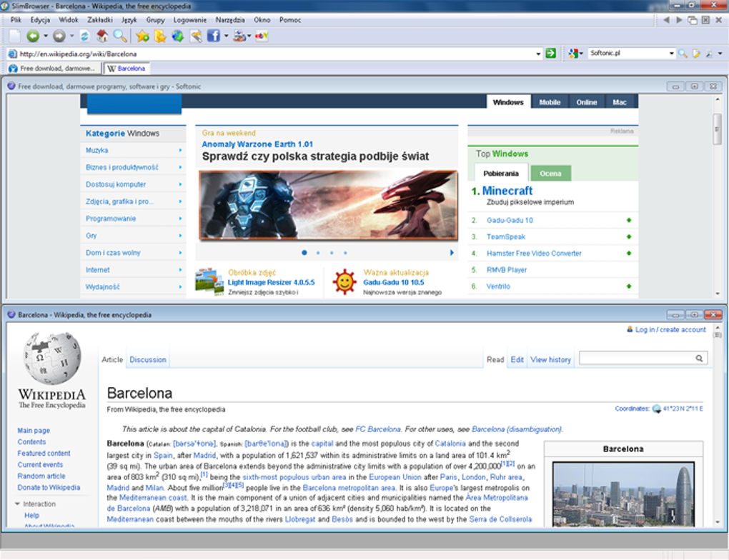Add favorite with the star-plus icon
The width and height of the screenshot is (729, 560).
142,36
